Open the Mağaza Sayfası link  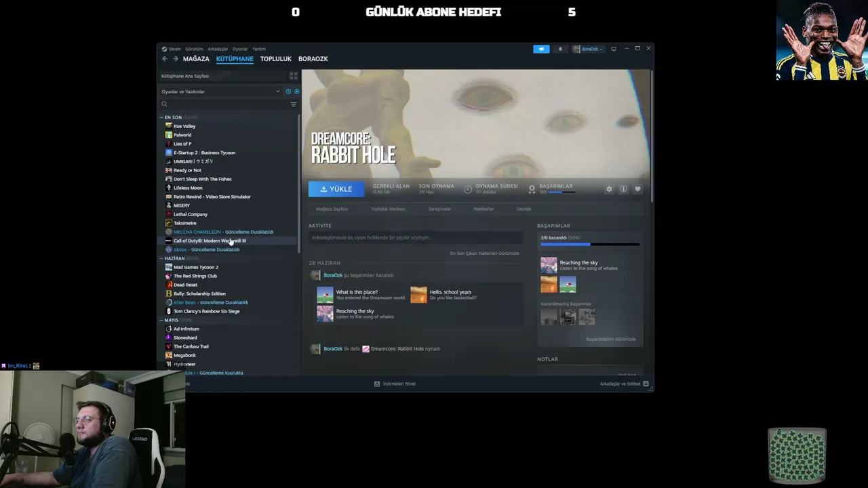coord(332,209)
